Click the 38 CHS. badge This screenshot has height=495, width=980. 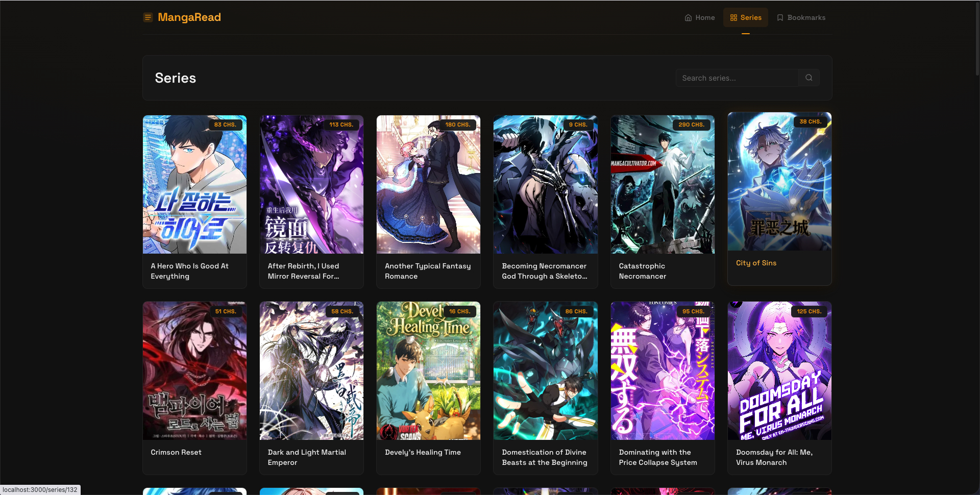tap(811, 121)
